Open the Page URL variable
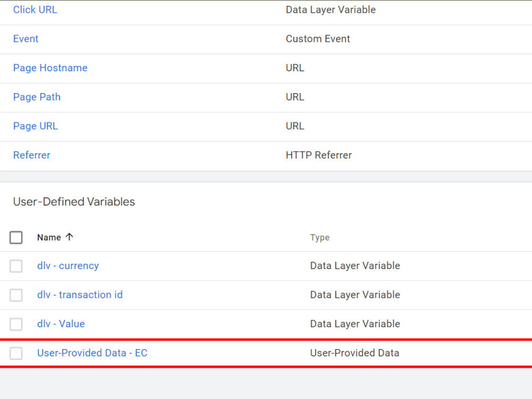Viewport: 532px width, 399px height. (35, 126)
